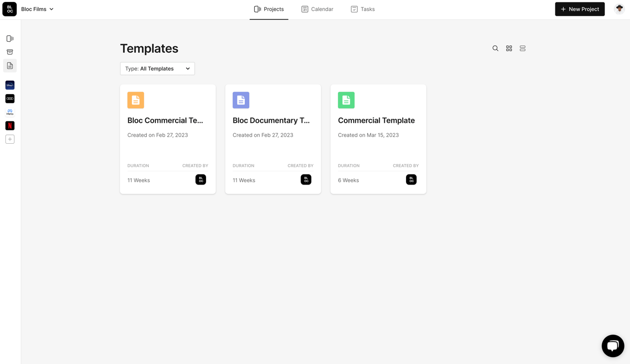Viewport: 630px width, 364px height.
Task: Click the plus icon to add workspace
Action: coord(10,139)
